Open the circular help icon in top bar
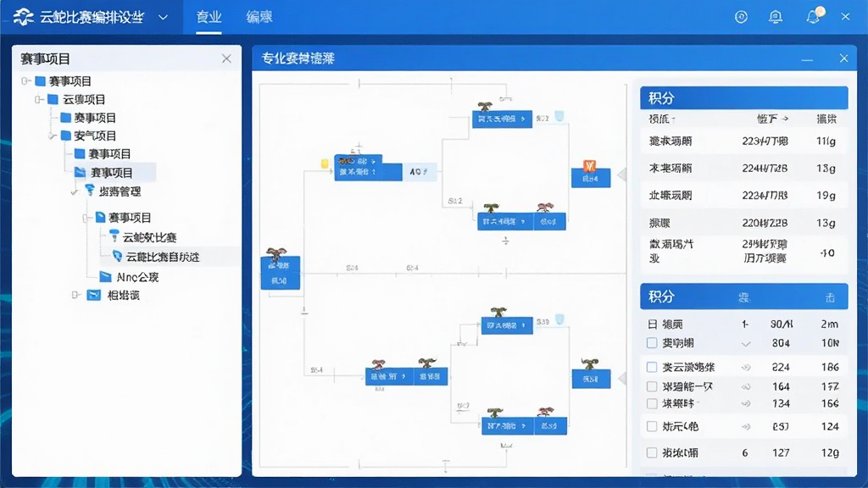 (741, 17)
